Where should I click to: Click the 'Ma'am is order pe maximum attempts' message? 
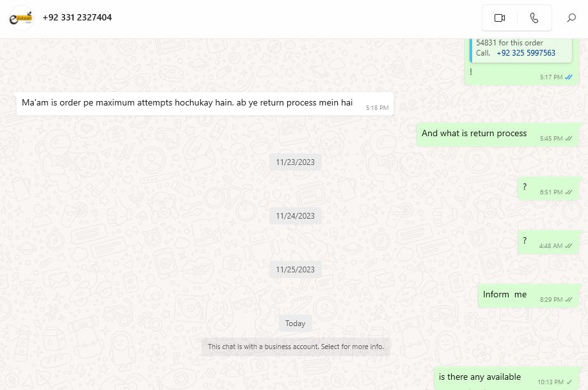coord(205,104)
